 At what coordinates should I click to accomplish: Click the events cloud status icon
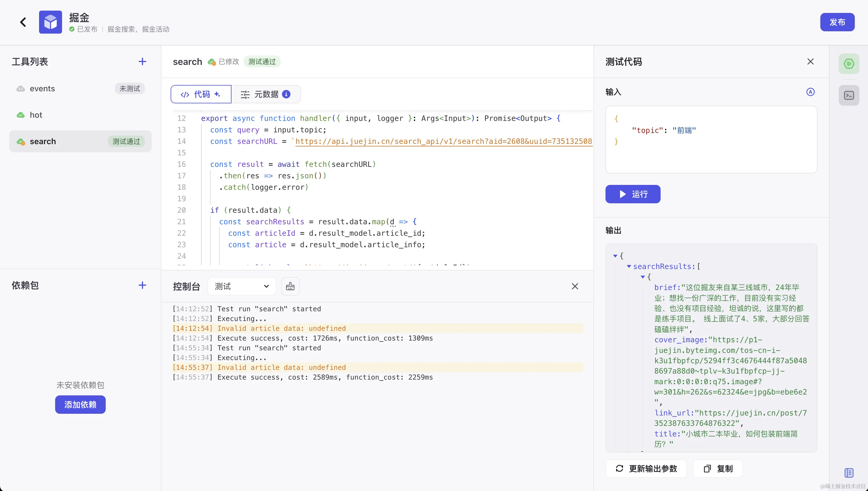(x=21, y=89)
